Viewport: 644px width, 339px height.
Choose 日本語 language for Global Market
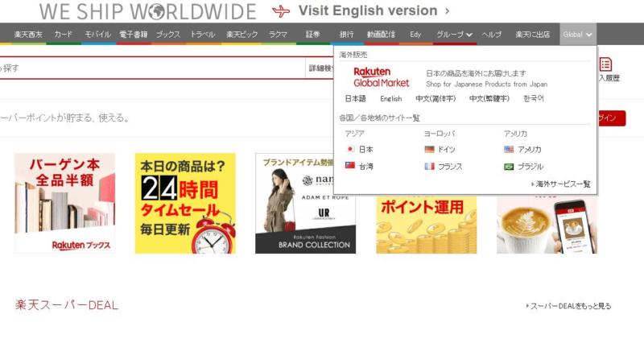pos(355,98)
